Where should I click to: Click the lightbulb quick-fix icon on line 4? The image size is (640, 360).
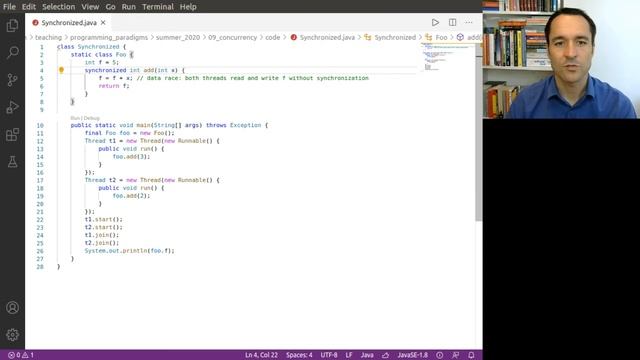61,70
